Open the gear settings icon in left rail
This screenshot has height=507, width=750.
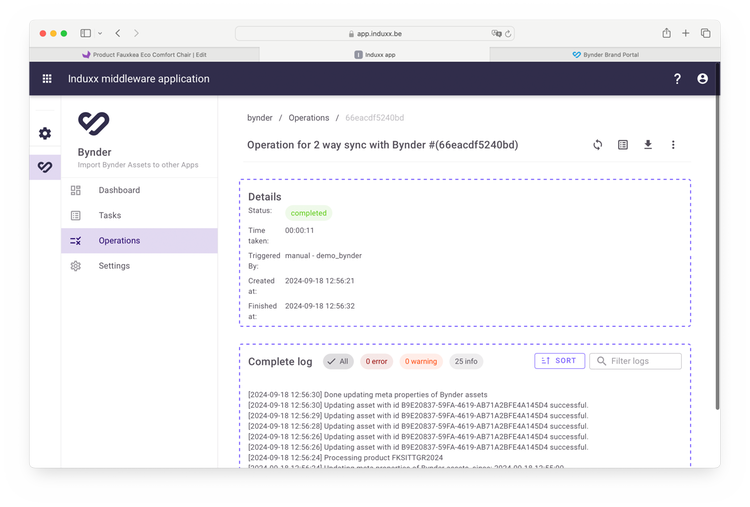[x=45, y=133]
